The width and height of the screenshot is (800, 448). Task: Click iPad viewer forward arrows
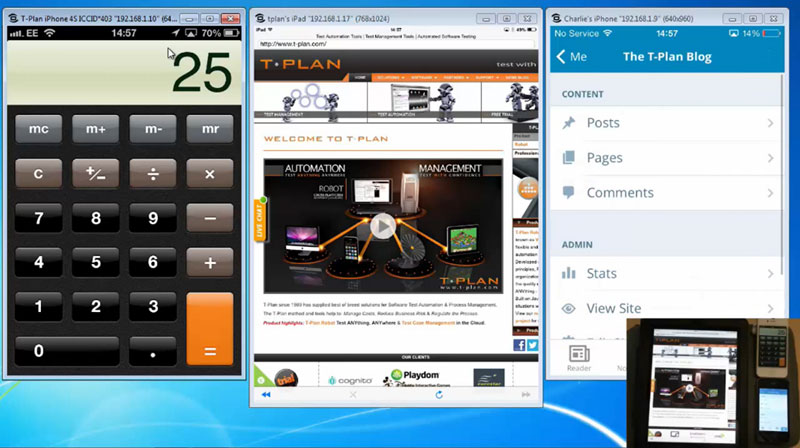526,394
